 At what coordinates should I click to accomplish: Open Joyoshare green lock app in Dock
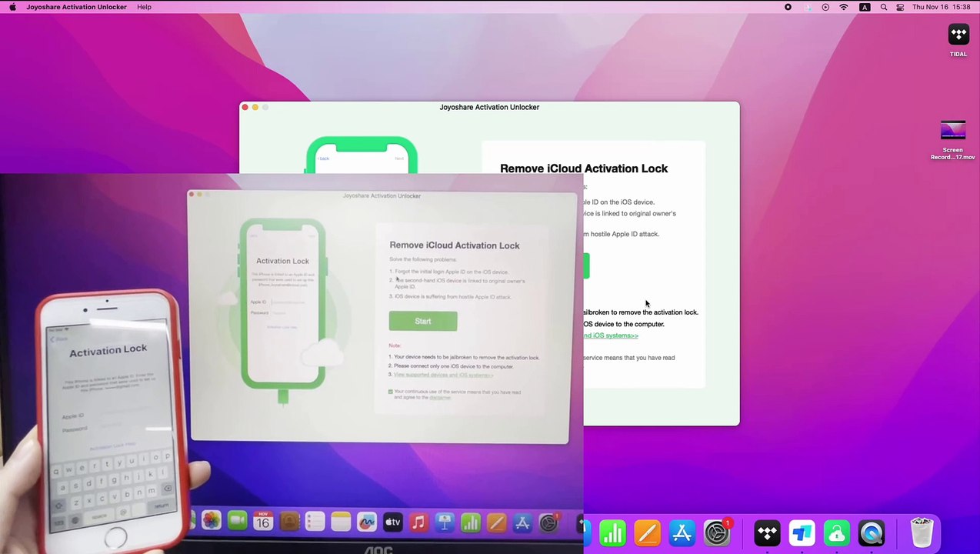(836, 532)
